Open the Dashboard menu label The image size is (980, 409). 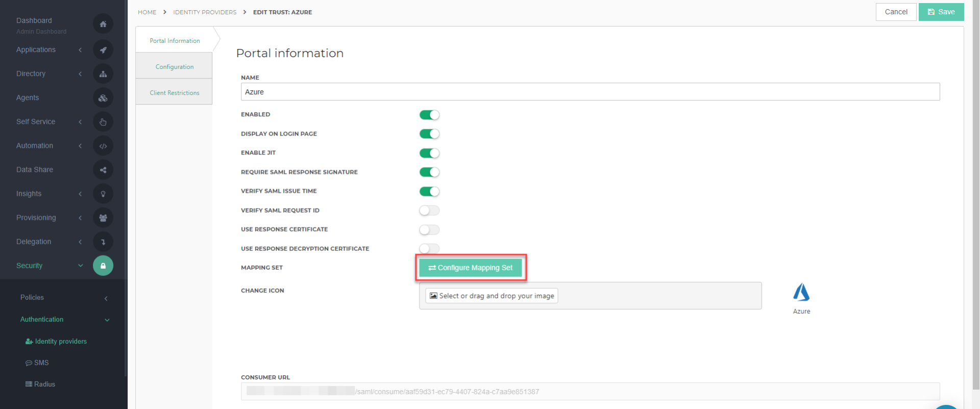tap(34, 20)
